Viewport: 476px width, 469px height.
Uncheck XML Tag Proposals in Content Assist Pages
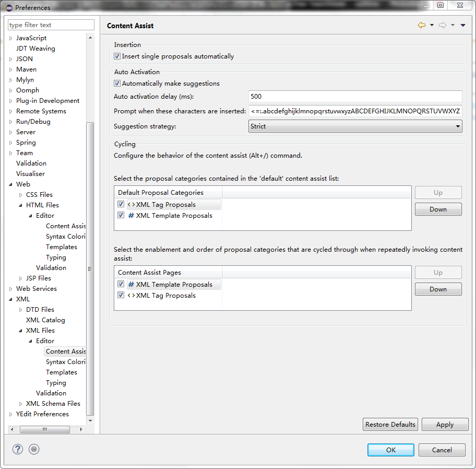(x=121, y=295)
